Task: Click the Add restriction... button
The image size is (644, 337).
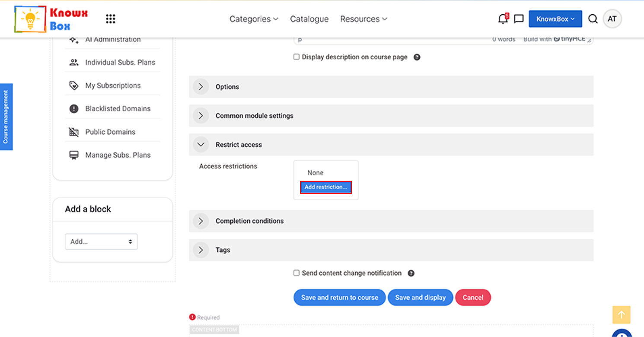Action: [326, 187]
